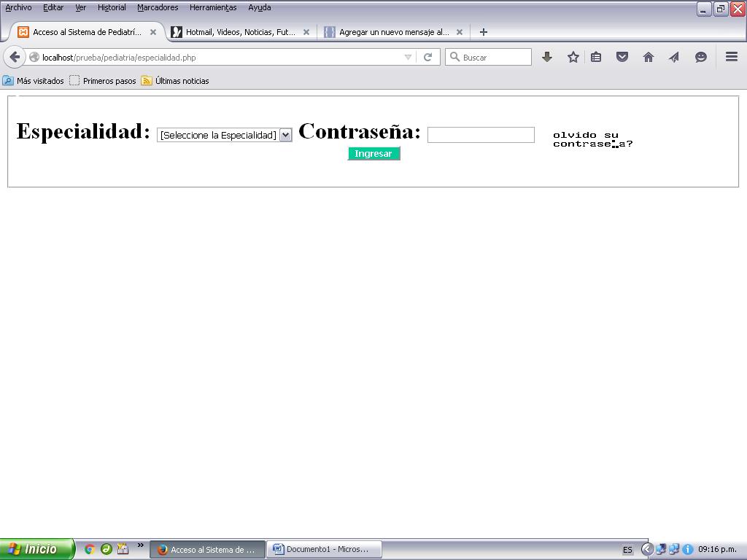Open a new tab with plus button

[484, 32]
